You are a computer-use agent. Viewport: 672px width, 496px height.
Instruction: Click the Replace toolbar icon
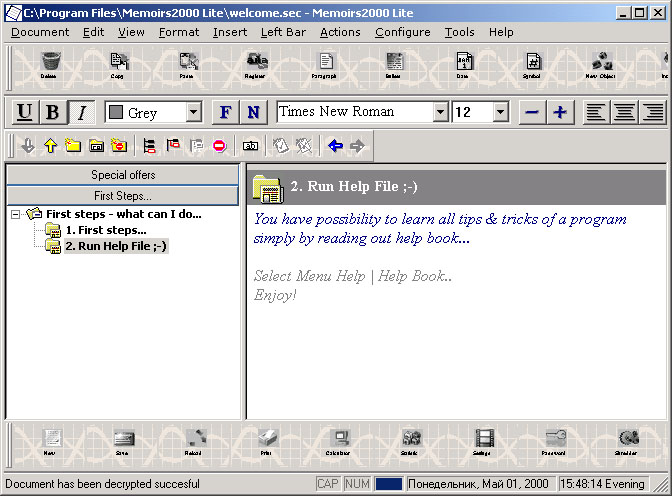point(257,62)
